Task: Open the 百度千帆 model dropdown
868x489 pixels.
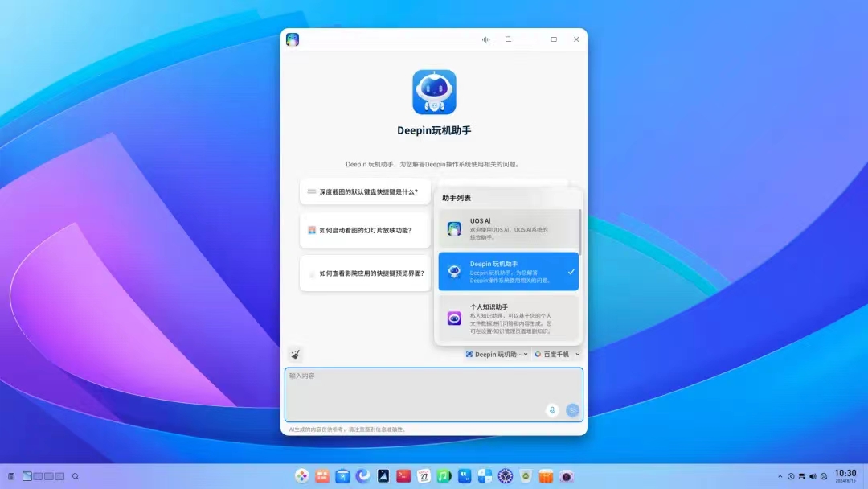Action: 556,354
